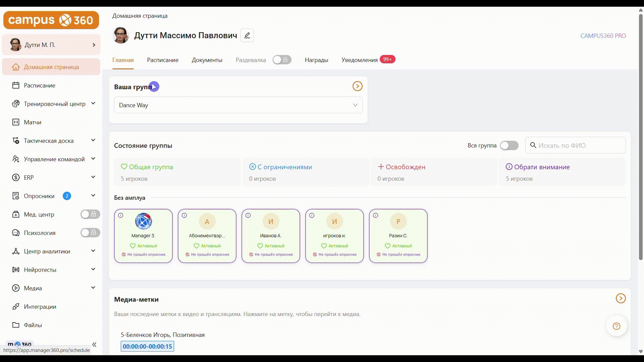Open the Dance Way group dropdown
This screenshot has height=362, width=644.
click(x=238, y=105)
